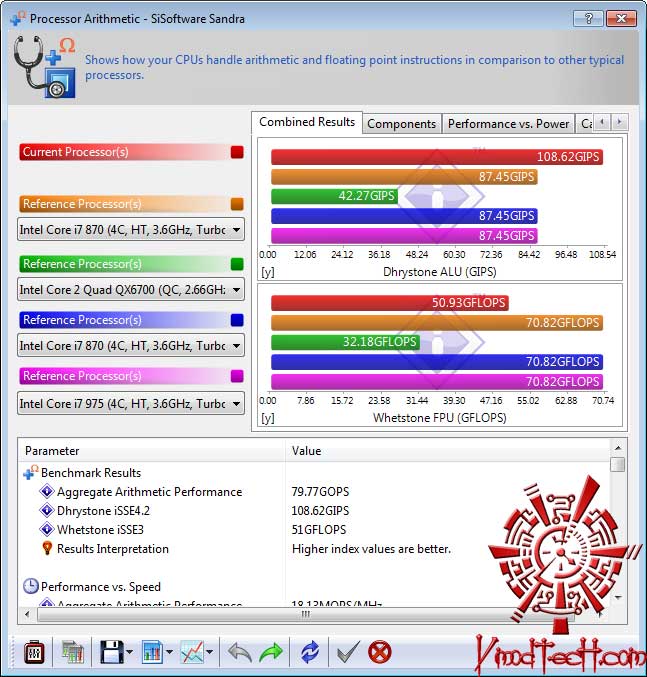Click the value 108.62GIPS in the list
Image resolution: width=647 pixels, height=677 pixels.
click(320, 511)
